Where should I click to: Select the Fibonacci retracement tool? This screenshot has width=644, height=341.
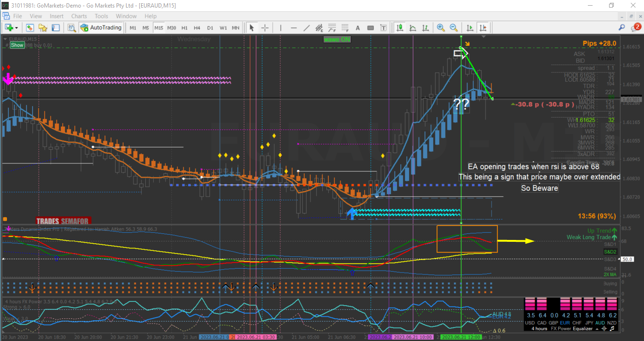click(x=332, y=28)
